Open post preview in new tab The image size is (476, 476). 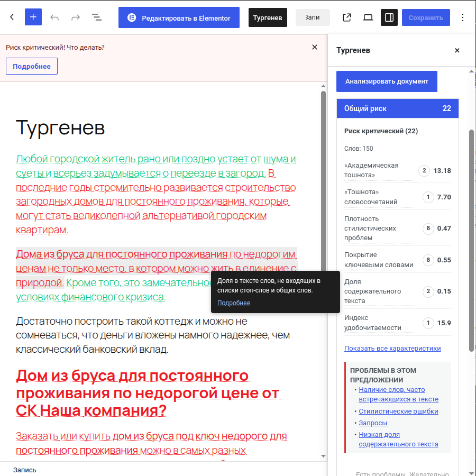tap(346, 17)
